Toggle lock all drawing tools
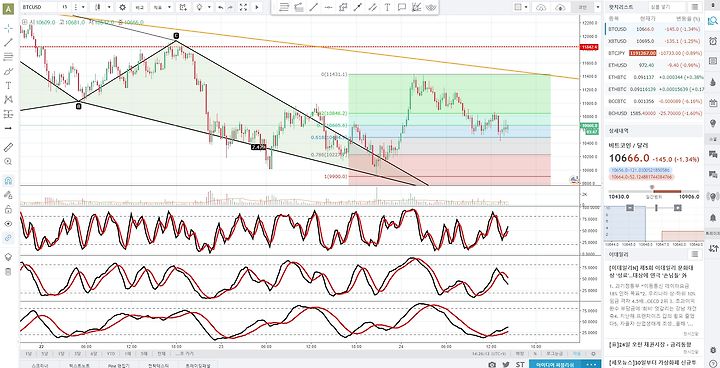Image resolution: width=720 pixels, height=368 pixels. point(8,209)
